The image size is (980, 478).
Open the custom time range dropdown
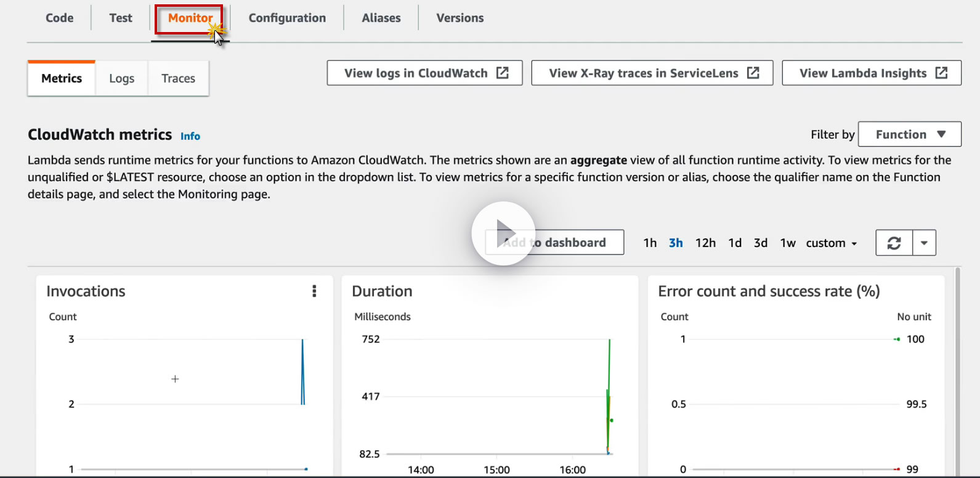click(831, 243)
